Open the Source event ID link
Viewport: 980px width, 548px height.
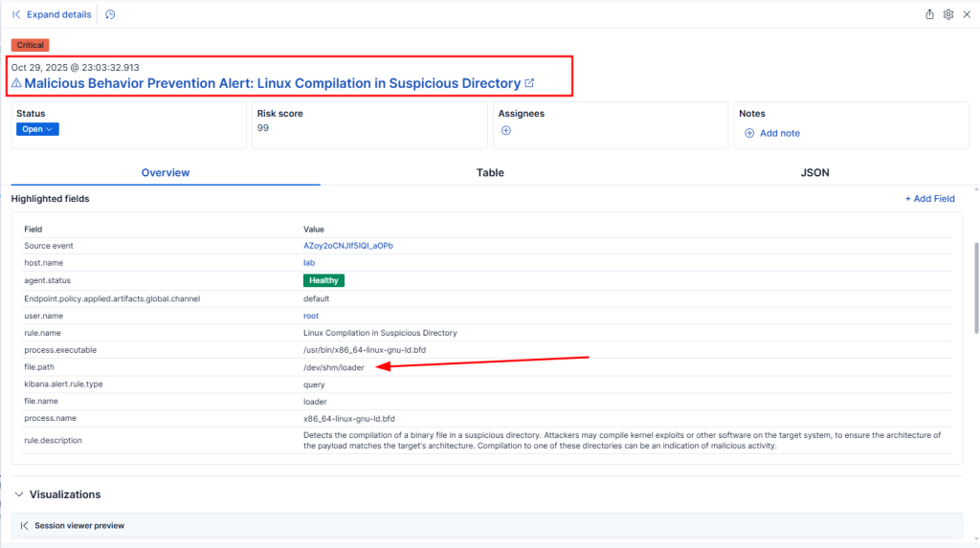point(348,246)
